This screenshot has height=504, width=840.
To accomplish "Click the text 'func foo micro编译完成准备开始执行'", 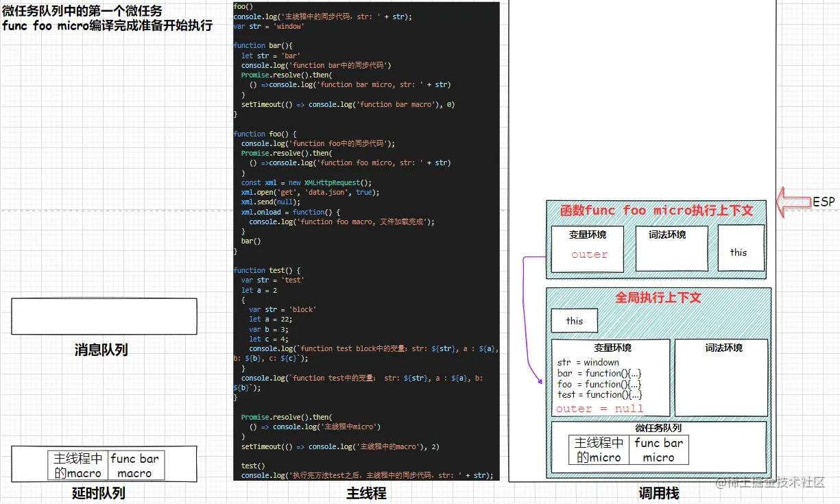I will 107,26.
